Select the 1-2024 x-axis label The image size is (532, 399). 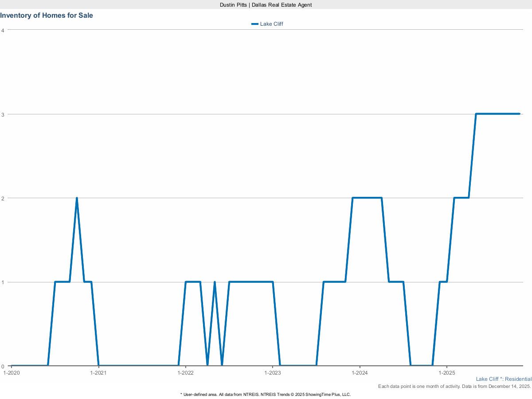click(360, 373)
